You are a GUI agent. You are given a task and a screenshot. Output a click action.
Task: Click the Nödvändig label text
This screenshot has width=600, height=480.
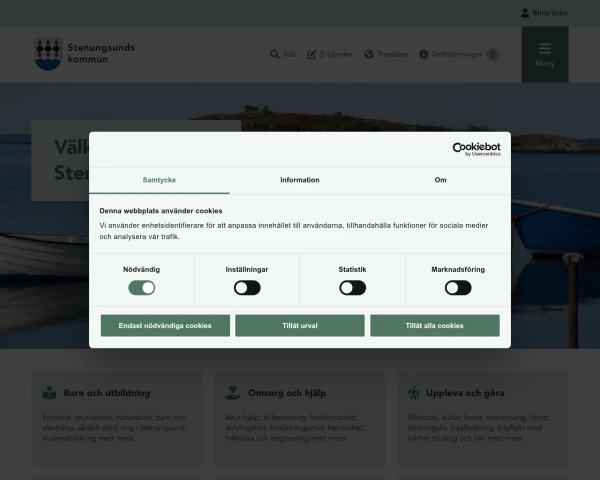tap(142, 269)
